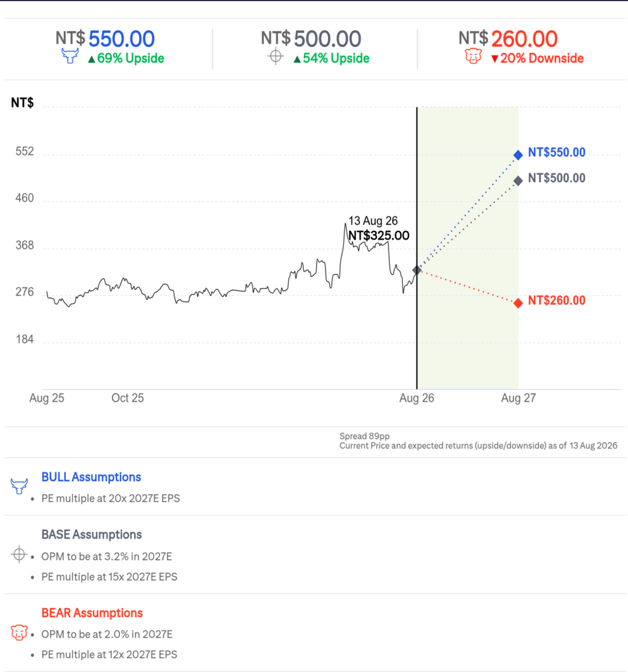Image resolution: width=628 pixels, height=672 pixels.
Task: Click the current price diamond at NT$325.00
Action: click(416, 270)
